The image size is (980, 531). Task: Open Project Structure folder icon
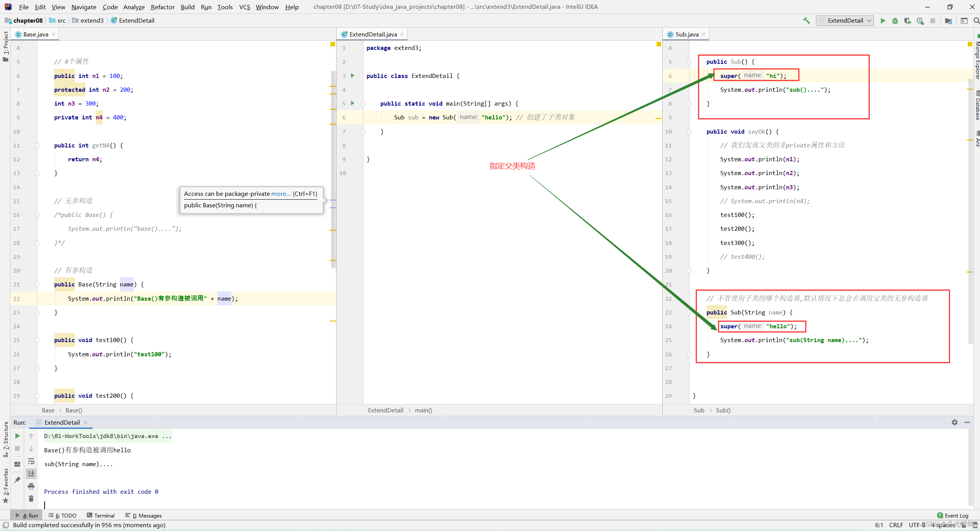click(x=948, y=21)
